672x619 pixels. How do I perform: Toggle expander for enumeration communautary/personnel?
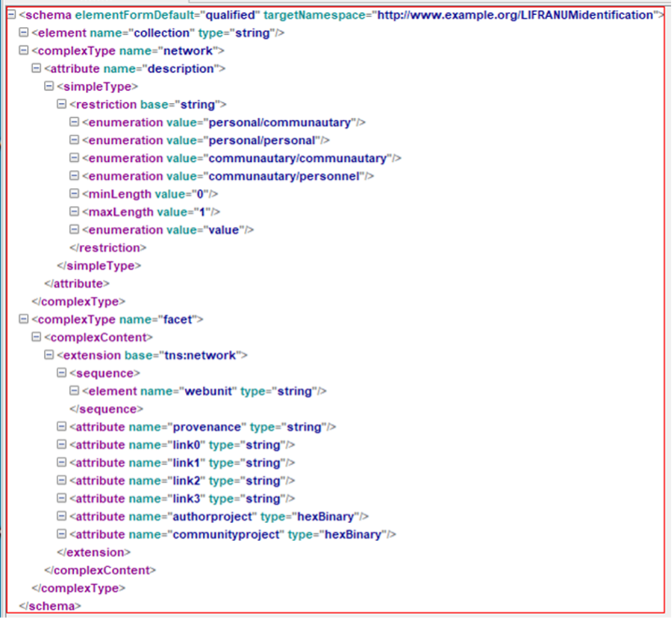pos(74,176)
